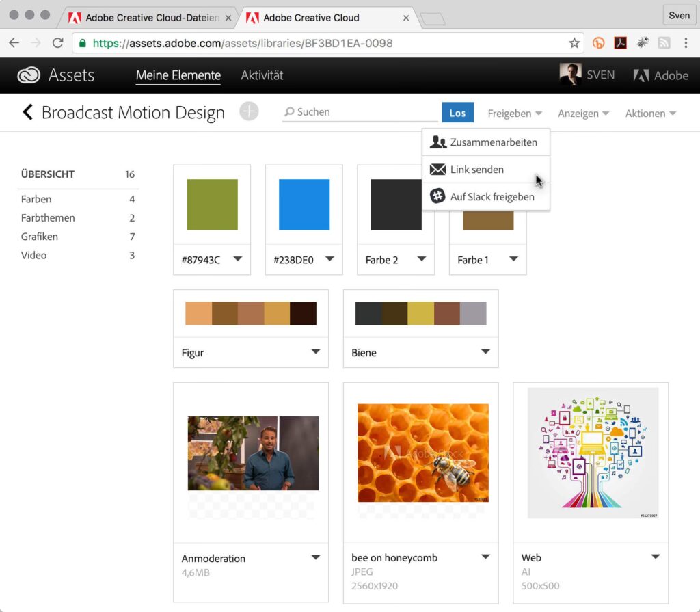Click the Acrobat PDF extension icon

click(x=620, y=43)
